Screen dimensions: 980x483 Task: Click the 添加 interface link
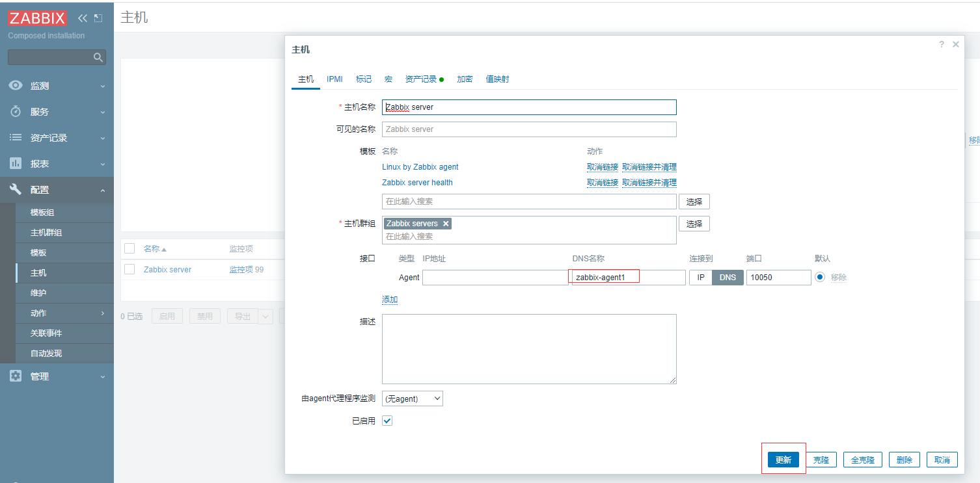[x=390, y=300]
